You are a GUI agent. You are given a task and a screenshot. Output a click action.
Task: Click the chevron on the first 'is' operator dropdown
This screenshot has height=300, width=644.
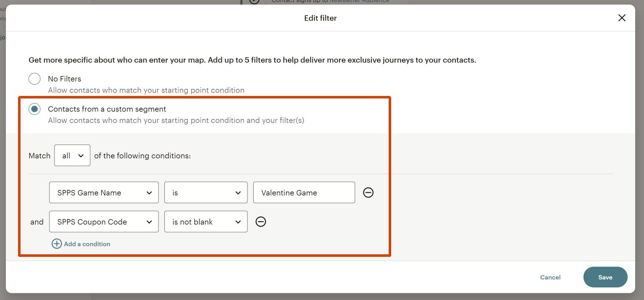[x=238, y=192]
